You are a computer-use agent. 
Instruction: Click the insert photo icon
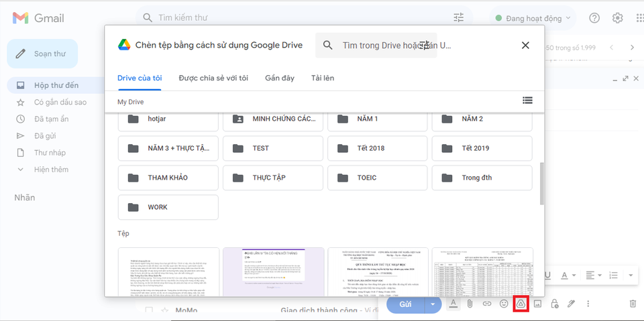coord(537,304)
